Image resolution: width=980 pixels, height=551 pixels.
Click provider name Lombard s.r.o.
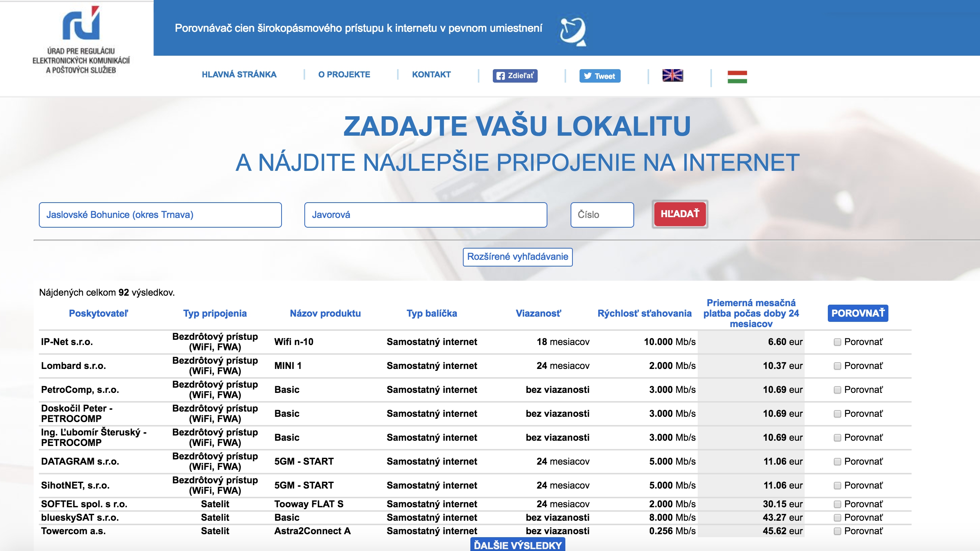coord(73,366)
